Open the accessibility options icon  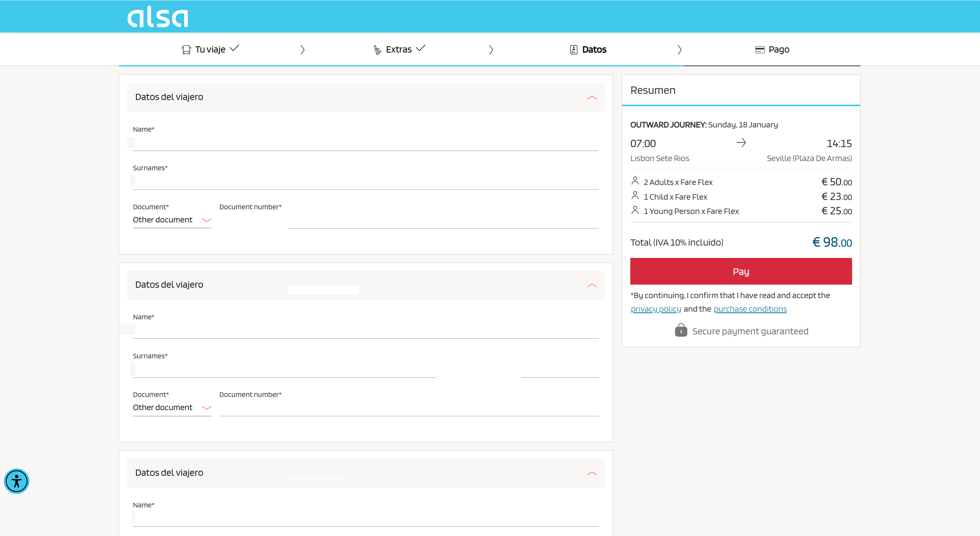(x=17, y=481)
